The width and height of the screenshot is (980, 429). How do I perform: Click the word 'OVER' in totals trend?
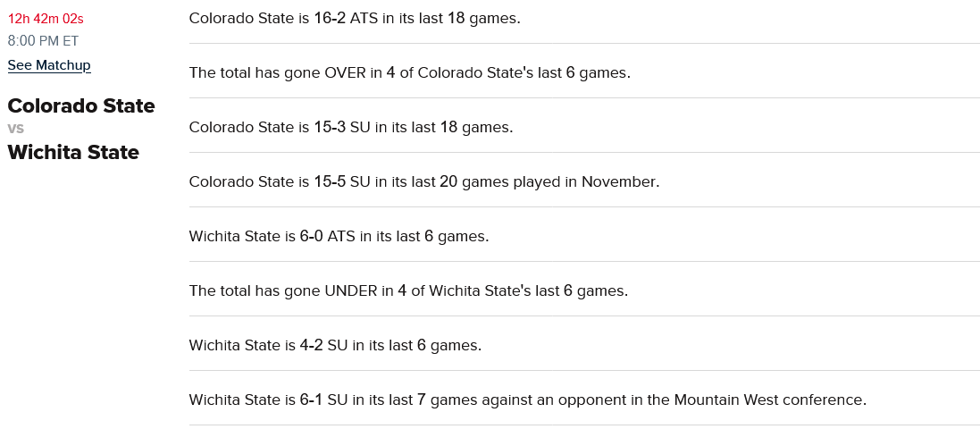pos(345,72)
